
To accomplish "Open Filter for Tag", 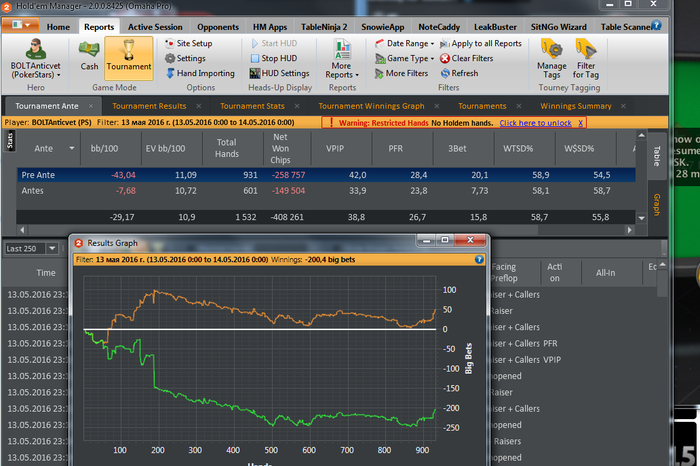I will tap(586, 58).
